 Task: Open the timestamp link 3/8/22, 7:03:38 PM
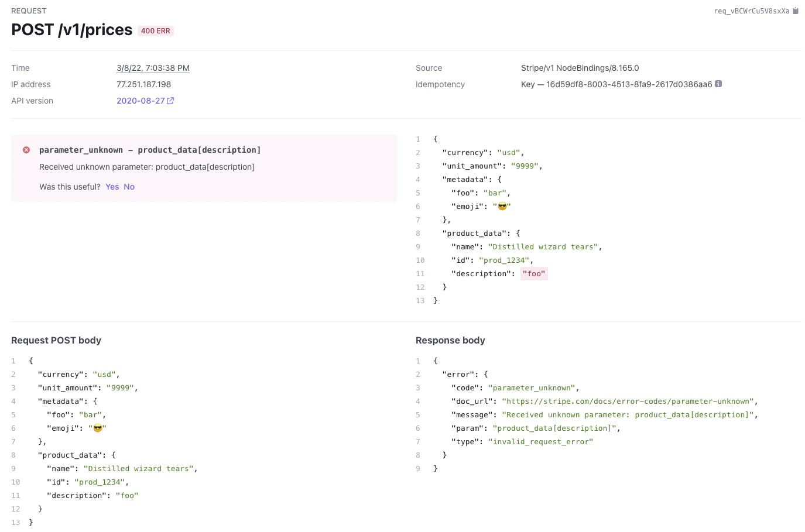pyautogui.click(x=153, y=68)
